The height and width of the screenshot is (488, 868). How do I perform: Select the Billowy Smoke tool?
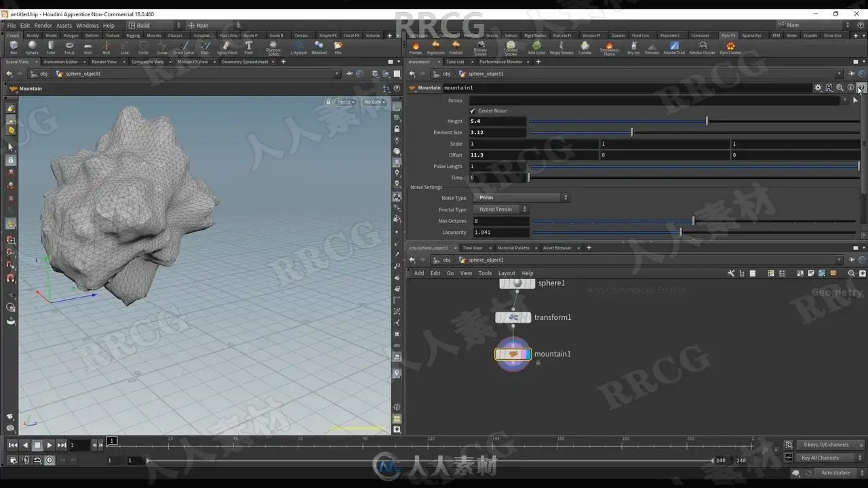(x=480, y=48)
